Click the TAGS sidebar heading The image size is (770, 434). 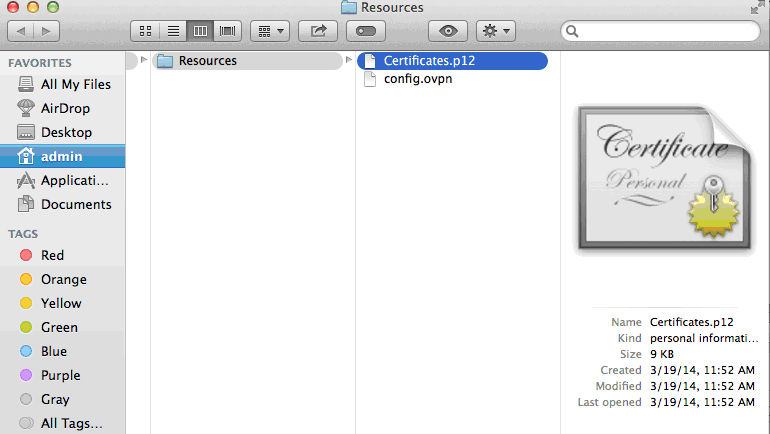tap(23, 234)
